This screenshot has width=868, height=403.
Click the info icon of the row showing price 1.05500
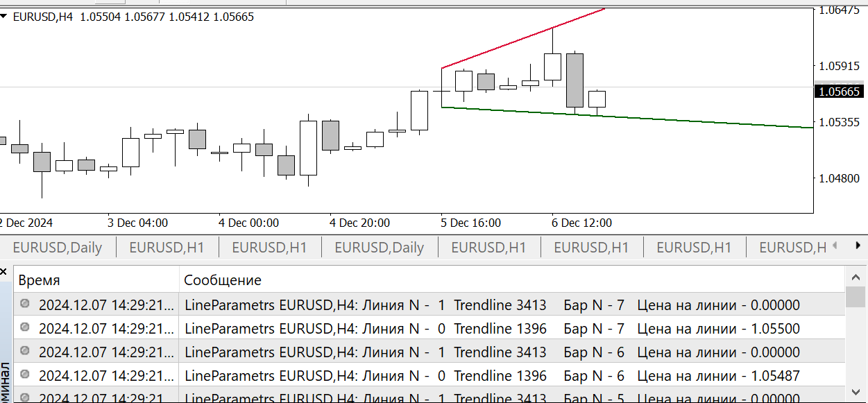(26, 327)
